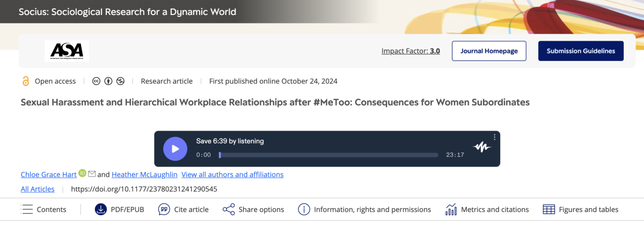The height and width of the screenshot is (226, 644).
Task: Click the 23:17 duration label
Action: (455, 155)
